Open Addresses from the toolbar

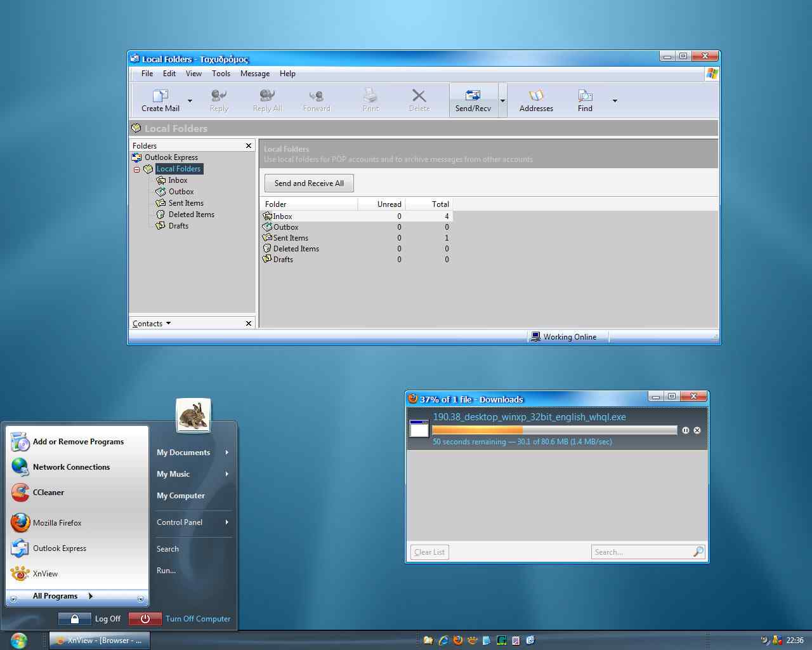(x=536, y=100)
